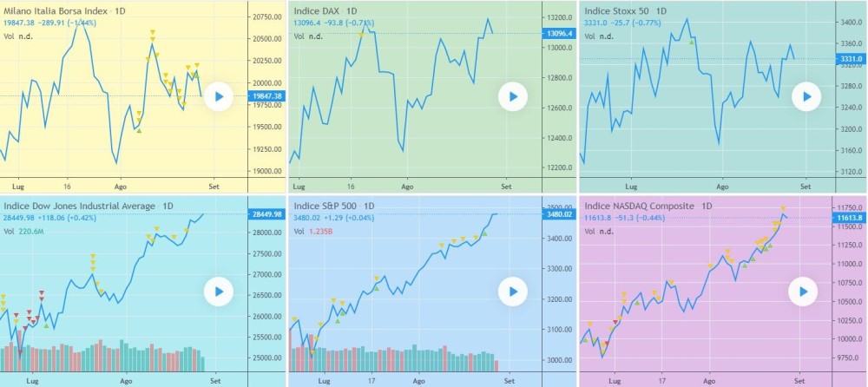The width and height of the screenshot is (868, 387).
Task: Start playback of the Stoxx 50 chart
Action: [804, 95]
